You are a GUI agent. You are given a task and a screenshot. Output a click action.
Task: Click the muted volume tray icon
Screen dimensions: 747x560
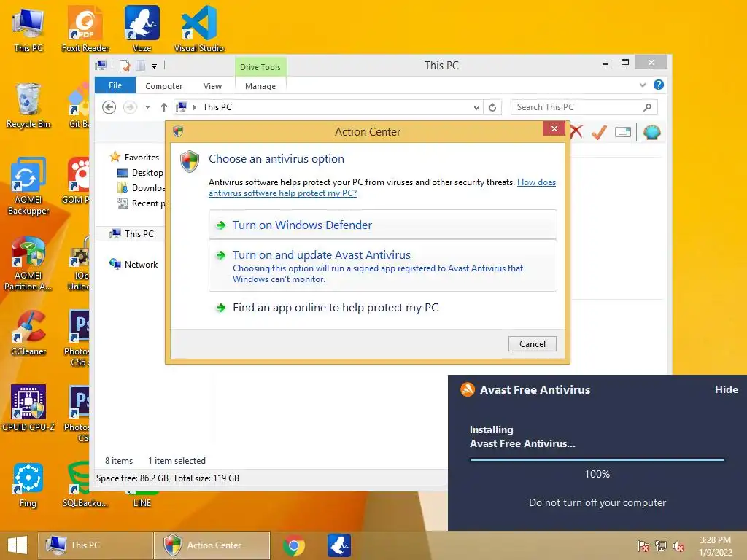point(678,545)
